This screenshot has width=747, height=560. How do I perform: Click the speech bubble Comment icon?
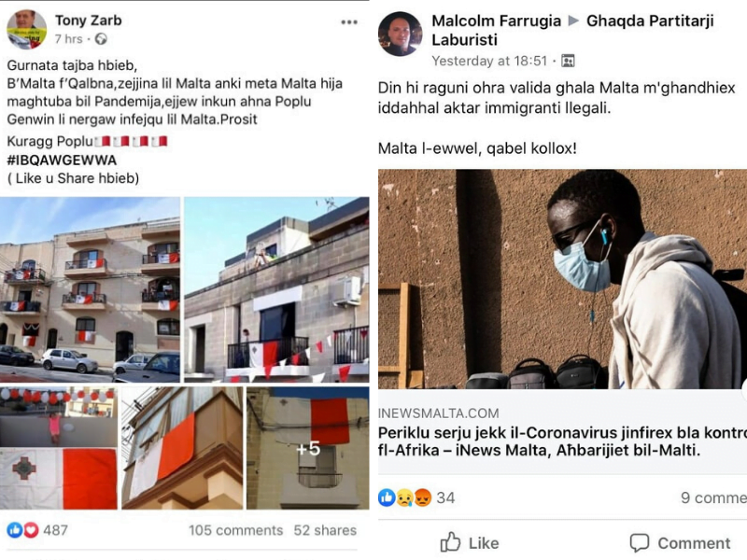click(640, 542)
